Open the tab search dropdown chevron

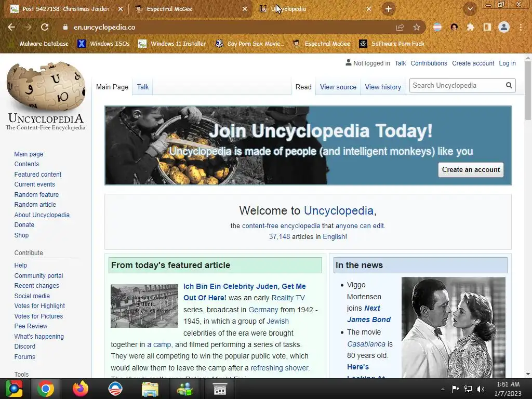tap(470, 9)
